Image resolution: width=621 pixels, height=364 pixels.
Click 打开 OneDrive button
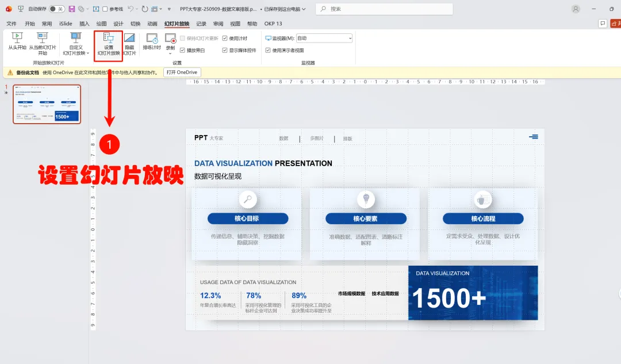click(182, 72)
